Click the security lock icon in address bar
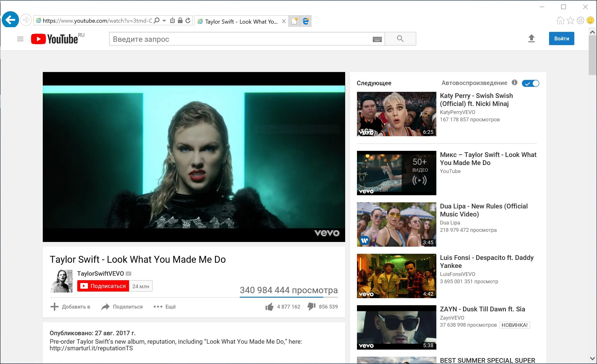This screenshot has height=364, width=597. coord(180,20)
